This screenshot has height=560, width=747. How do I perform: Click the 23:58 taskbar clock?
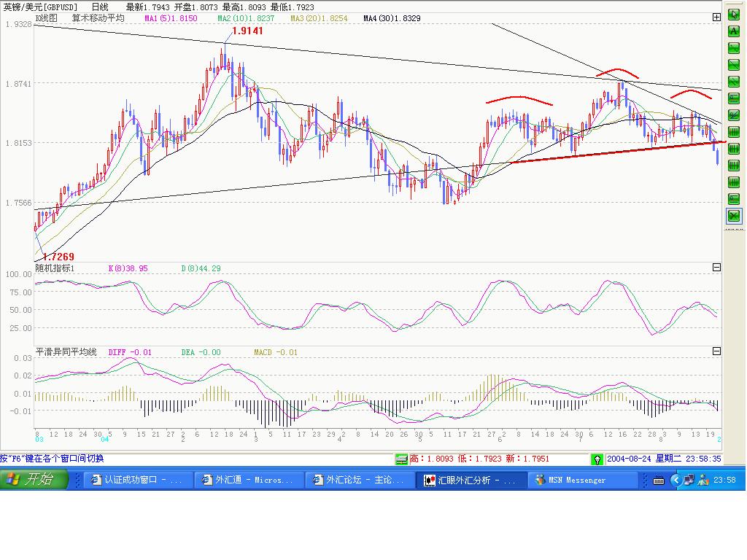coord(724,480)
